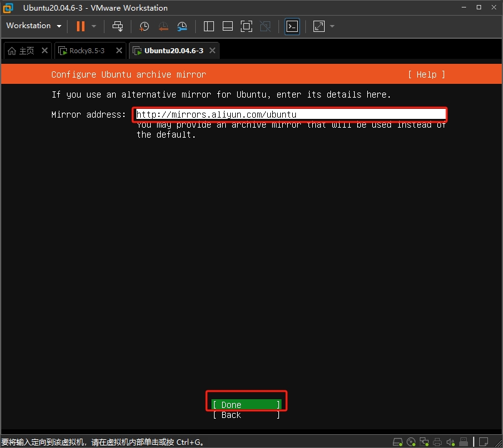Maximize the VMware Workstation window
This screenshot has height=448, width=503.
pos(479,8)
